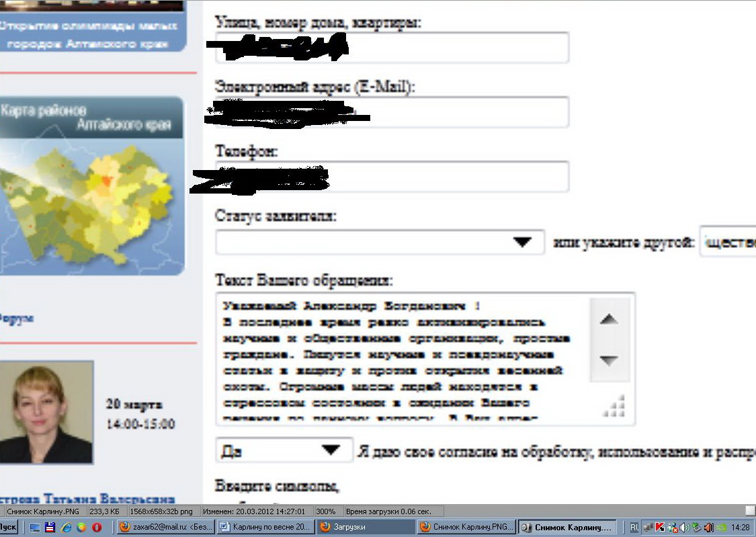Launch Internet Explorer from quick launch
This screenshot has width=756, height=537.
click(x=66, y=528)
